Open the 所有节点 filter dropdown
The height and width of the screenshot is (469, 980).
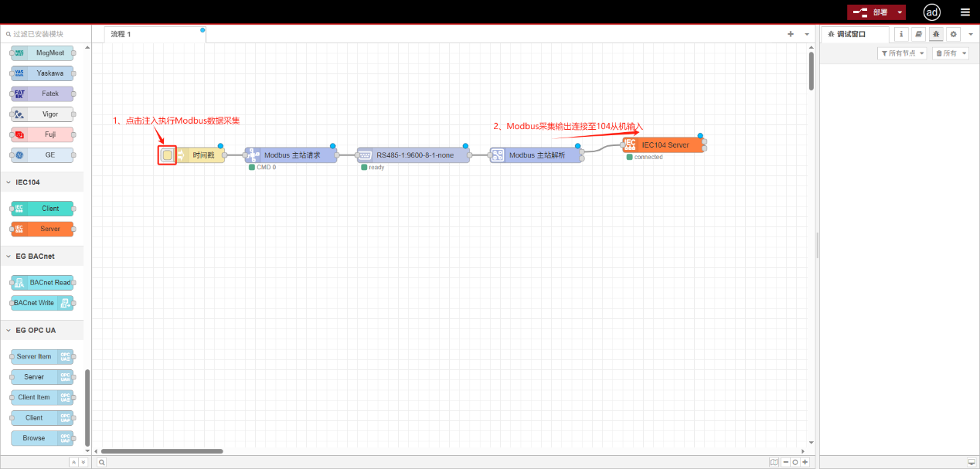(x=902, y=53)
